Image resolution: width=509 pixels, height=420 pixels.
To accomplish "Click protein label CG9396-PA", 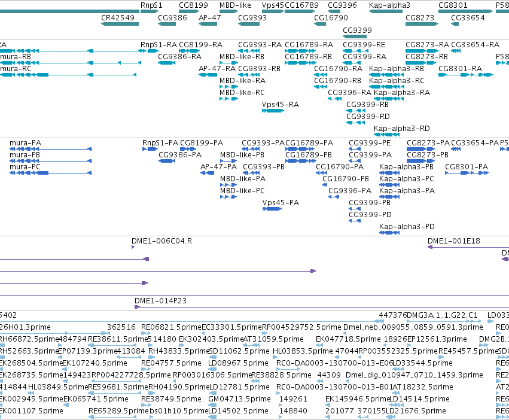I will pos(350,191).
